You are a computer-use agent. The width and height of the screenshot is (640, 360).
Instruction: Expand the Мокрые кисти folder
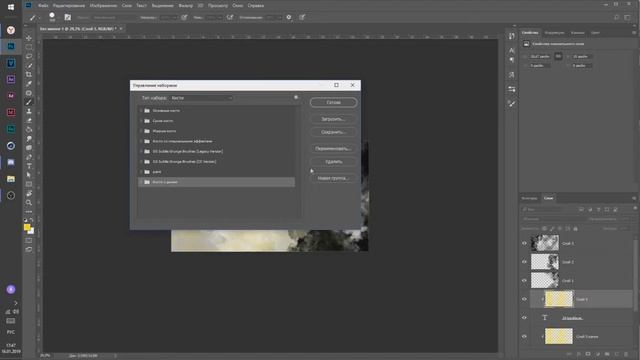point(141,131)
